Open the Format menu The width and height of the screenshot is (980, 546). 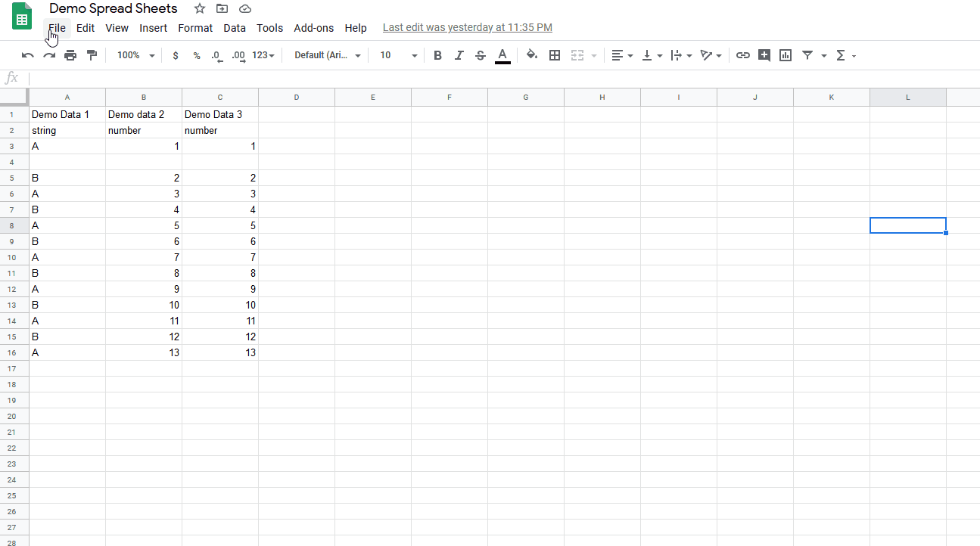pos(195,28)
